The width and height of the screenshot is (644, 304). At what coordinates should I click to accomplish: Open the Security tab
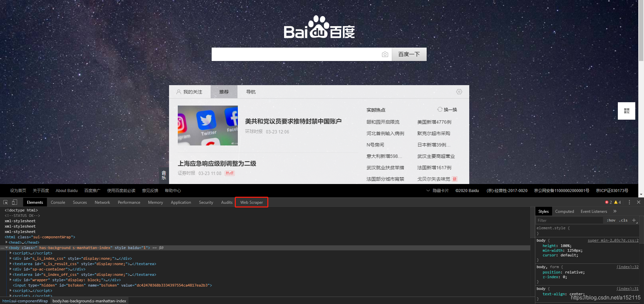(206, 202)
